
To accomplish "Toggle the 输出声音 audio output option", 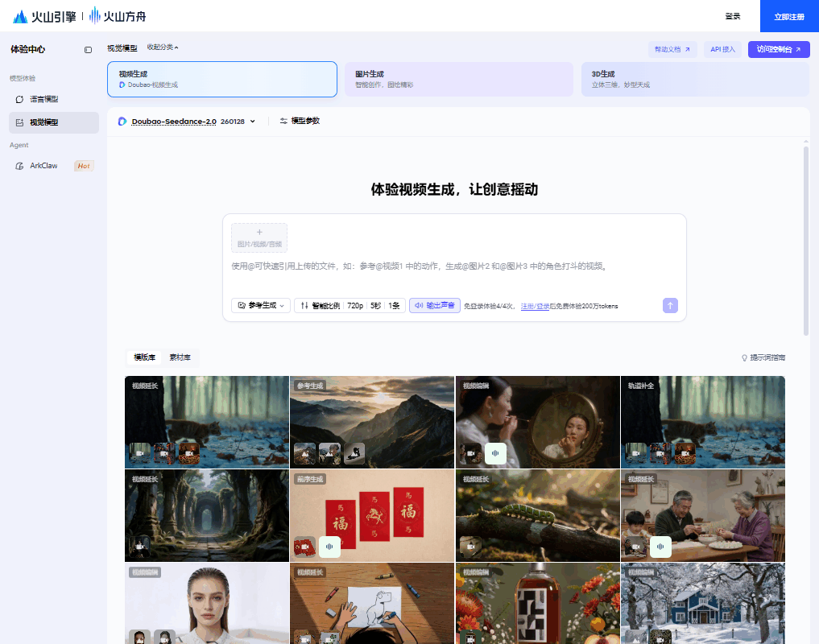I will (x=435, y=305).
